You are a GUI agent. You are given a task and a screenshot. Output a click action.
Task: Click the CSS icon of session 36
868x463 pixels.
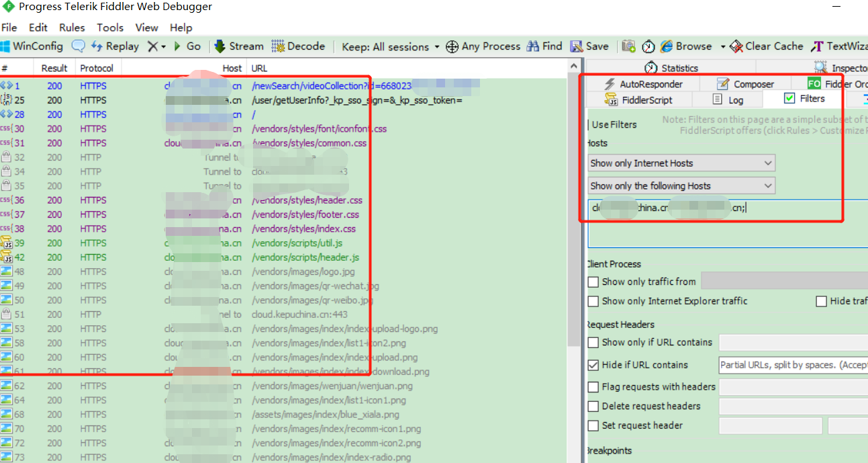(x=7, y=200)
